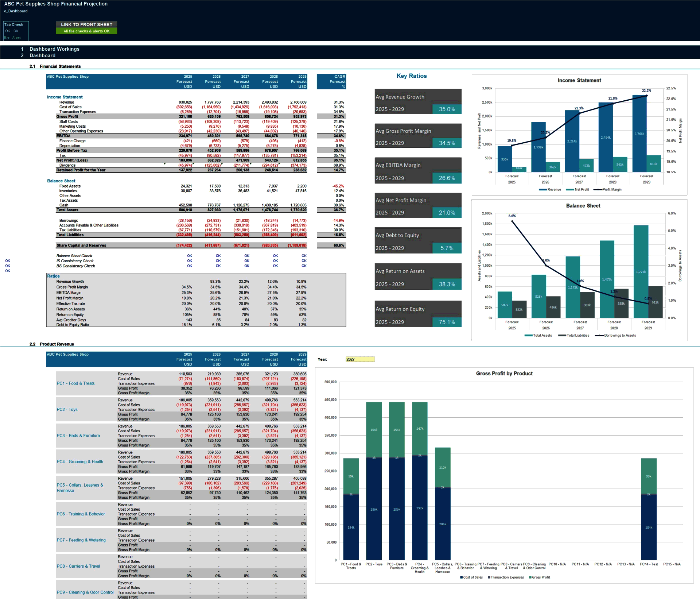Select the PC6 - Training & Behavior product label in the table
The height and width of the screenshot is (599, 700).
point(81,514)
